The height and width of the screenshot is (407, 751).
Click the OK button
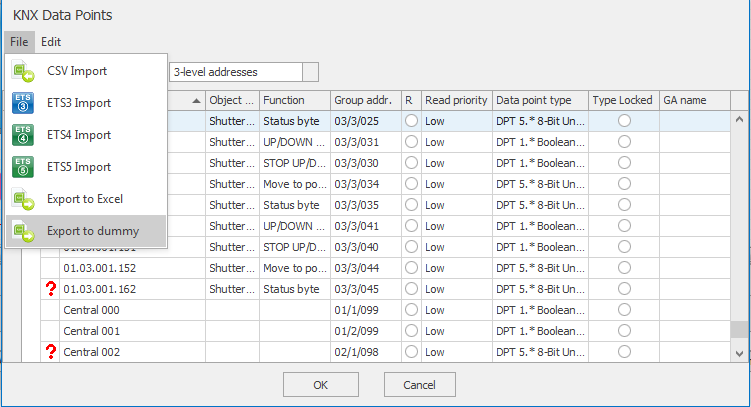(321, 385)
